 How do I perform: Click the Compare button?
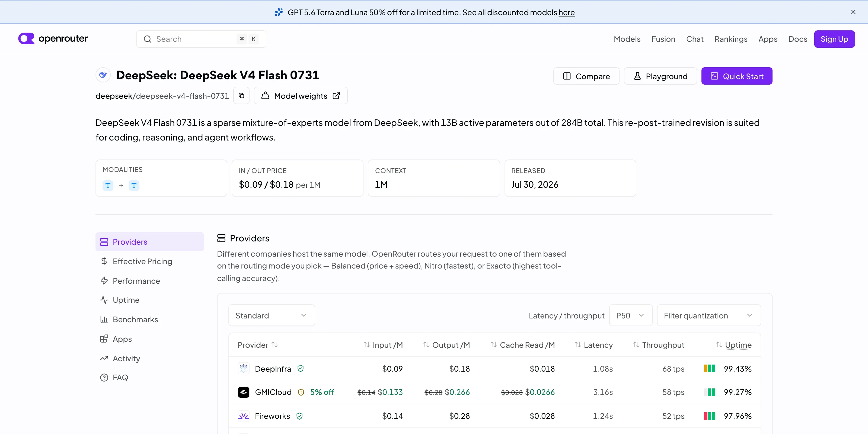(x=586, y=76)
